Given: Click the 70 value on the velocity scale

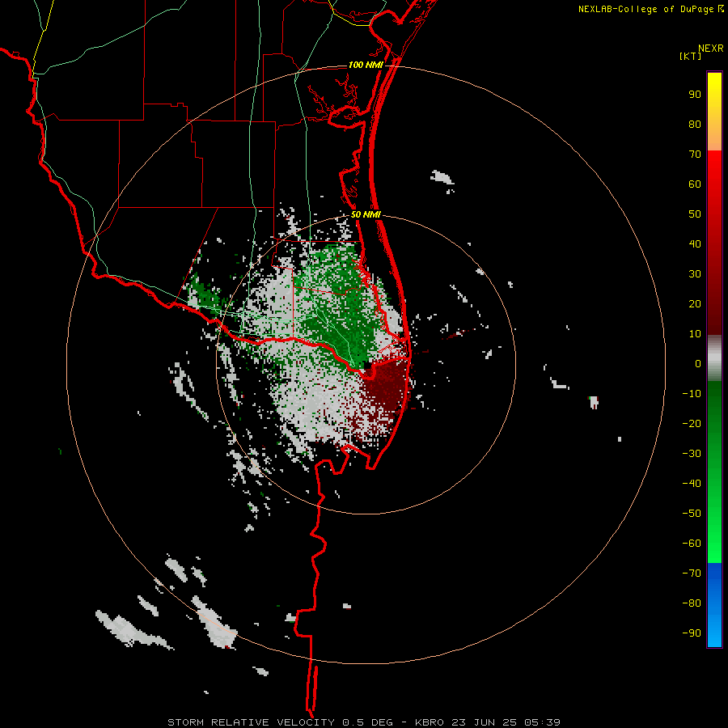Looking at the screenshot, I should (695, 154).
